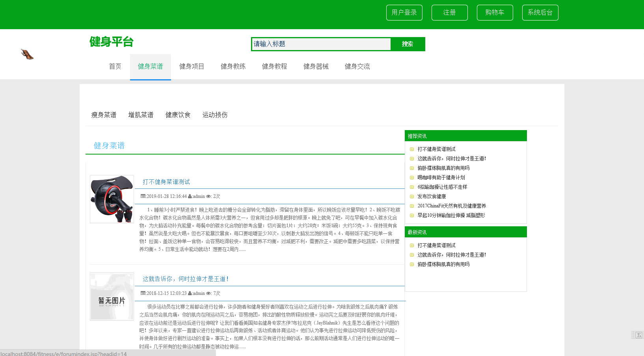Click the calendar icon beside 2019-01-28
The width and height of the screenshot is (644, 356).
pyautogui.click(x=143, y=196)
